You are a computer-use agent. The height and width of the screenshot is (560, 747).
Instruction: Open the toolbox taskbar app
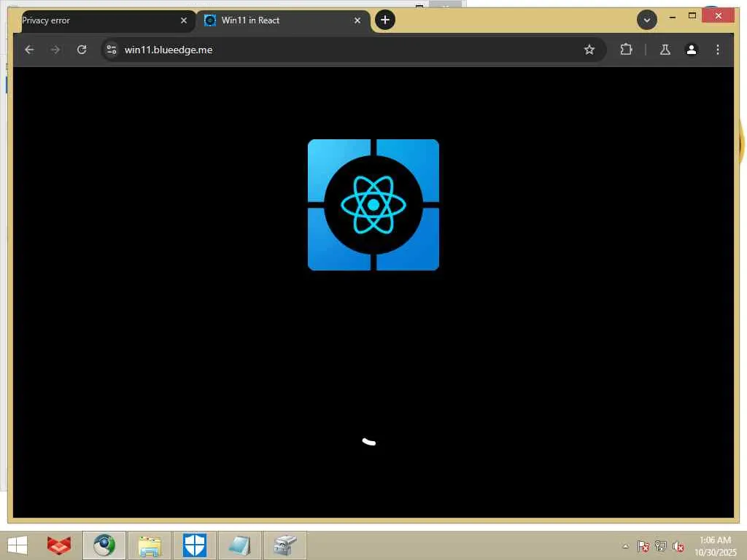tap(285, 545)
